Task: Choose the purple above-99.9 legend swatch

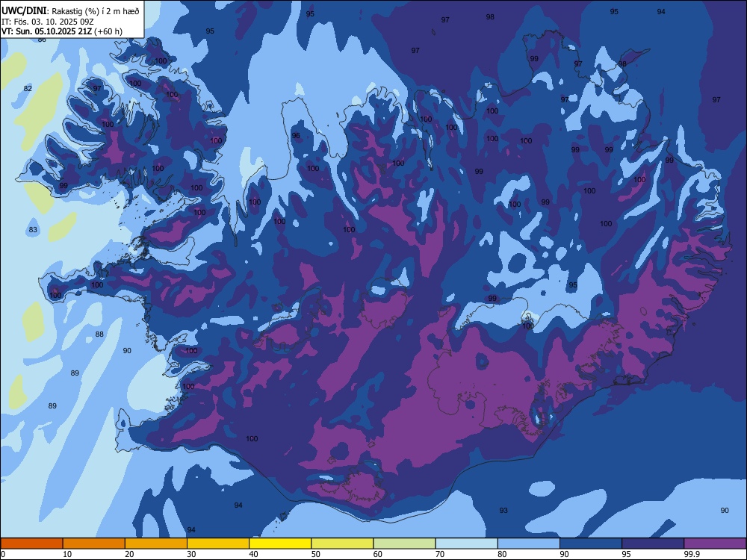Action: click(x=715, y=544)
